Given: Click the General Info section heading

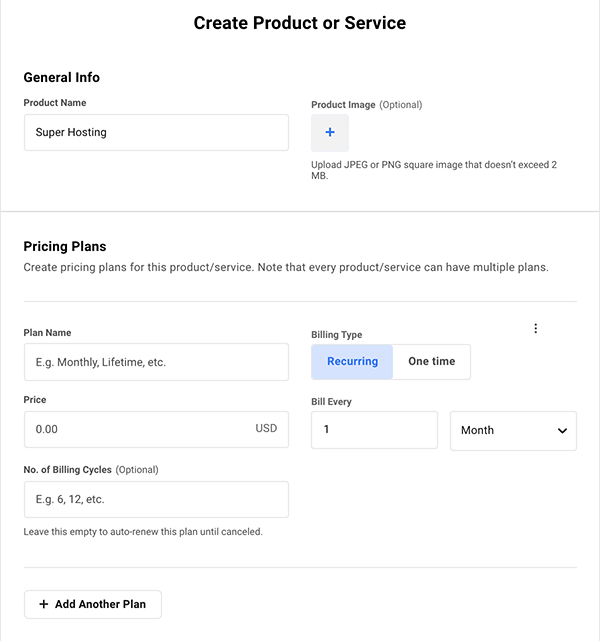Looking at the screenshot, I should [x=62, y=77].
